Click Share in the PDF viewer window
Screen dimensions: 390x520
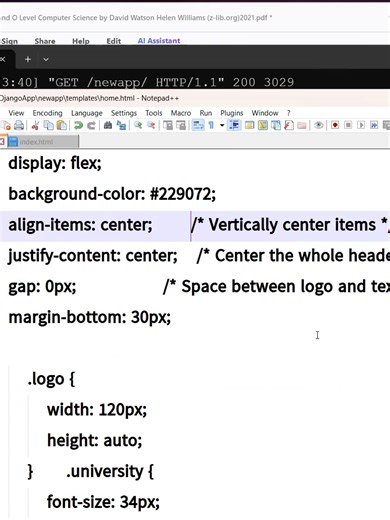point(45,41)
